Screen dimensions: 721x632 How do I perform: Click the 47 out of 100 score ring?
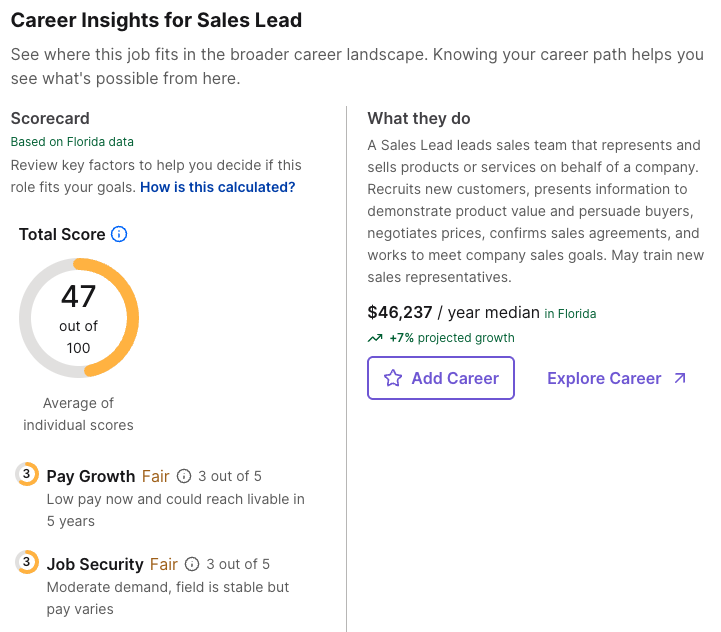point(79,318)
